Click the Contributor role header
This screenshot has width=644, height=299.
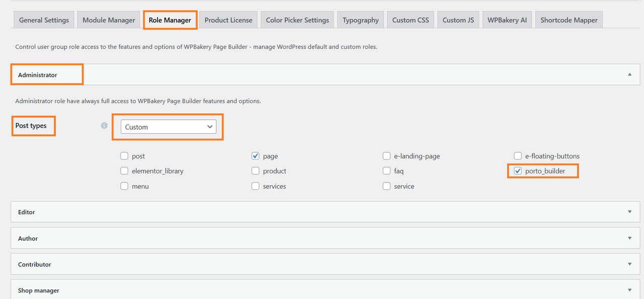point(325,264)
